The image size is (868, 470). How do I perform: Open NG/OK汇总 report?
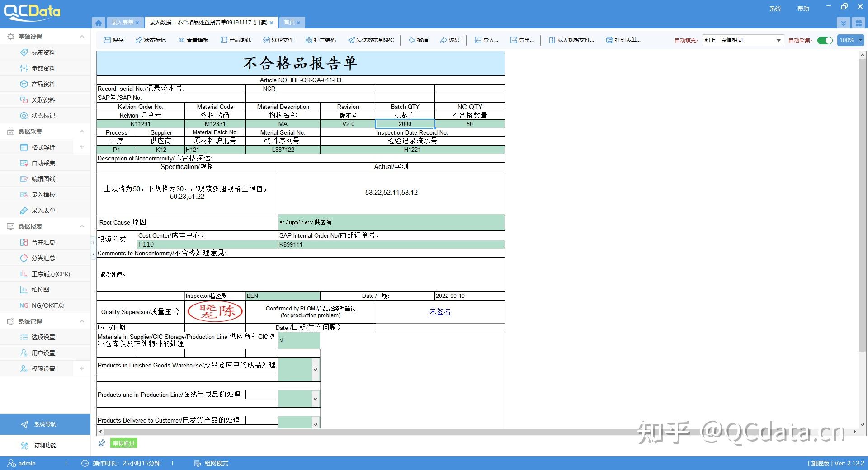tap(47, 305)
